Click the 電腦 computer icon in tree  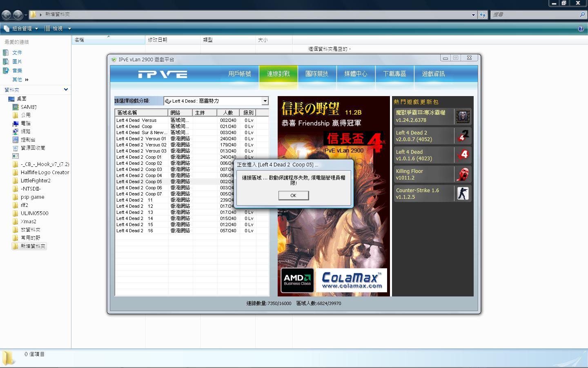16,123
